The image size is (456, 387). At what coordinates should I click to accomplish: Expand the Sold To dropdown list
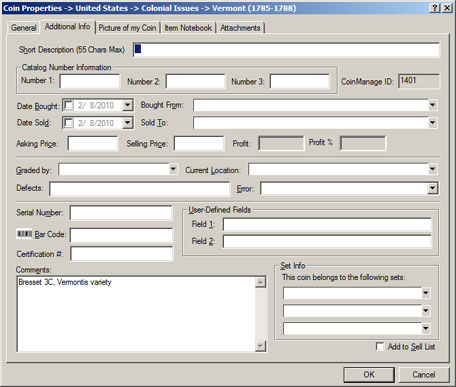pos(432,123)
